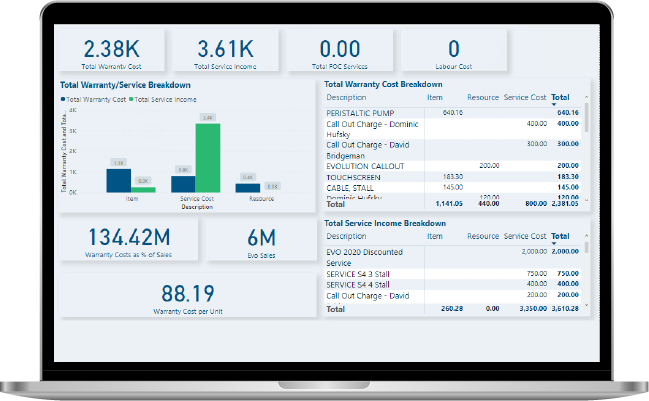The height and width of the screenshot is (401, 649).
Task: Select the EVOLUTION CALLOUT row
Action: click(453, 166)
